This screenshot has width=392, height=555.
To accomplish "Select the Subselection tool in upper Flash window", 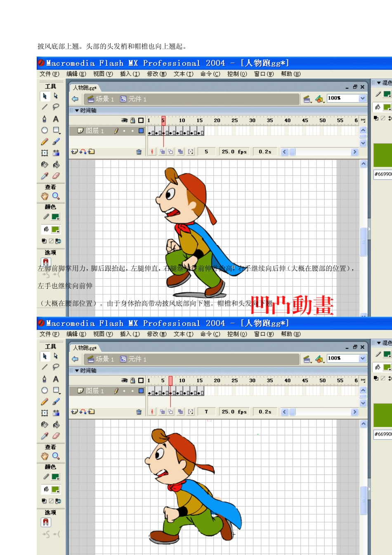I will tap(56, 96).
